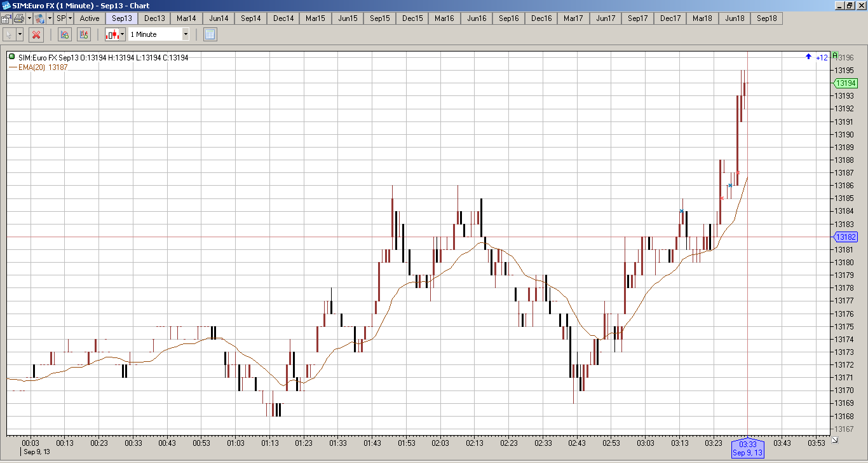868x463 pixels.
Task: Select the Sep14 contract tab
Action: coord(251,18)
